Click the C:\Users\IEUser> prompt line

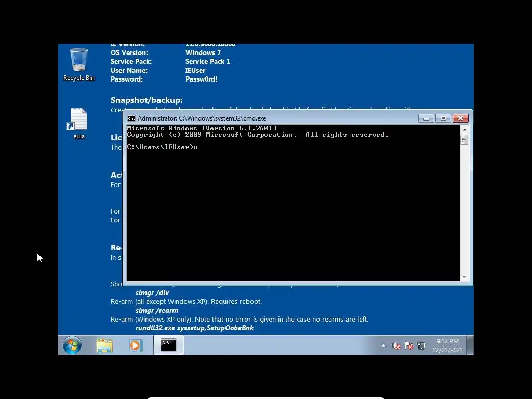coord(162,147)
